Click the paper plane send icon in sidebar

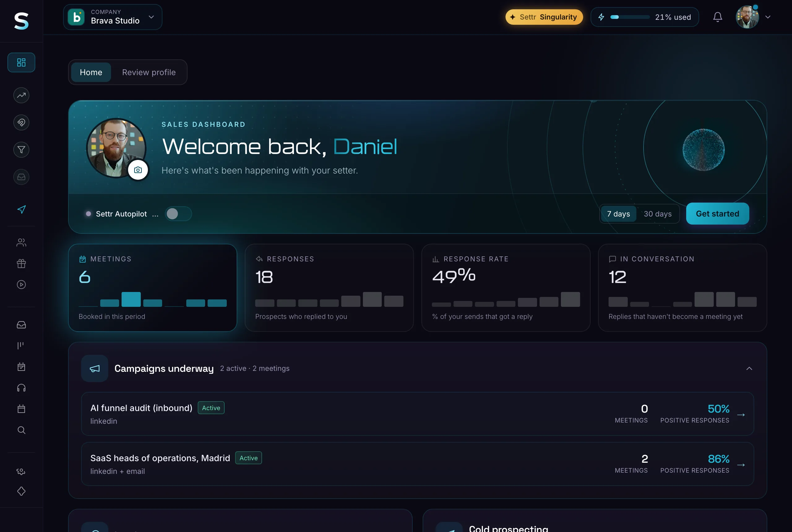point(21,209)
